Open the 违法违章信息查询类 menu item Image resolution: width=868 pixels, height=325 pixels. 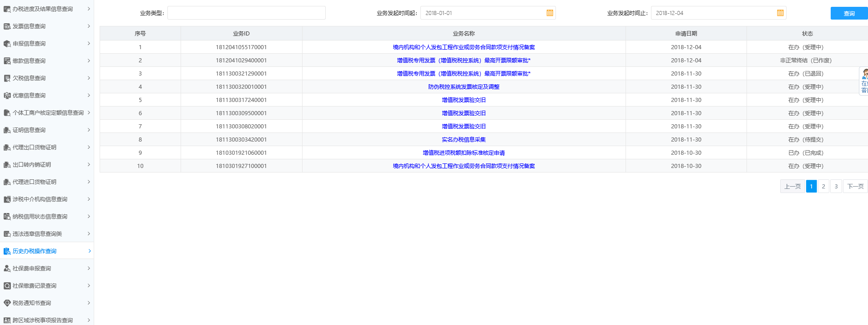pyautogui.click(x=47, y=234)
